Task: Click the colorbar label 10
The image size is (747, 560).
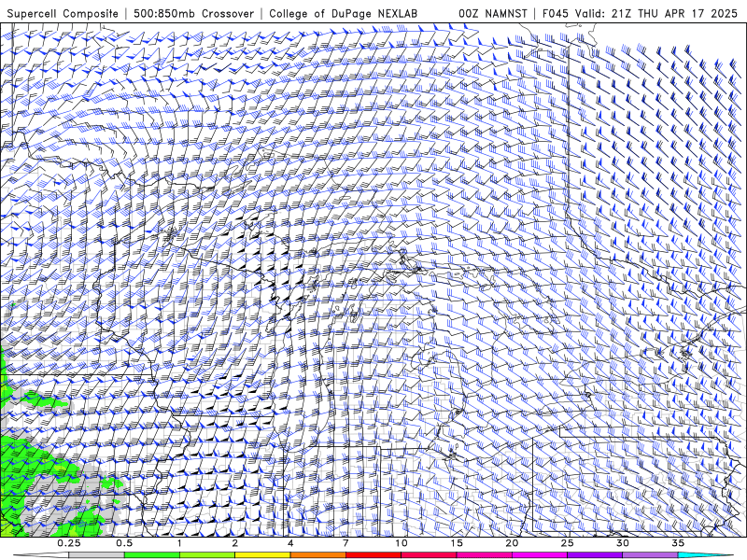Action: pos(402,543)
